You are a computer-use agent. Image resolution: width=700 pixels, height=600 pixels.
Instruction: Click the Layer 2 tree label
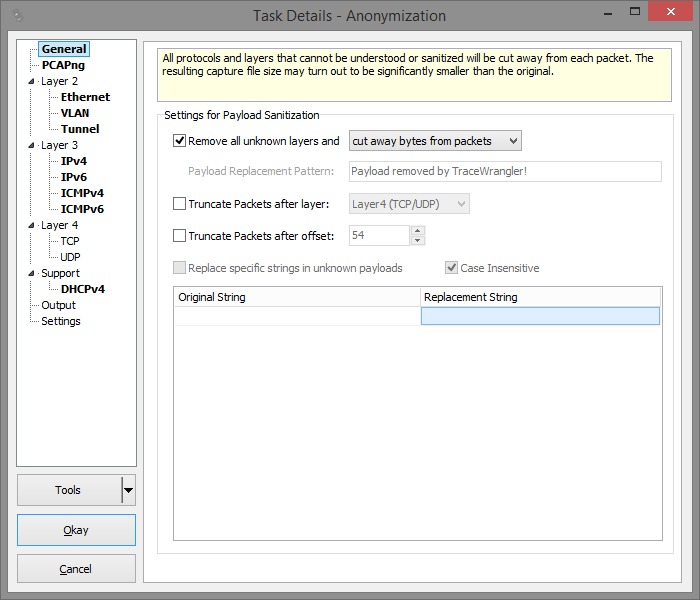[x=59, y=81]
